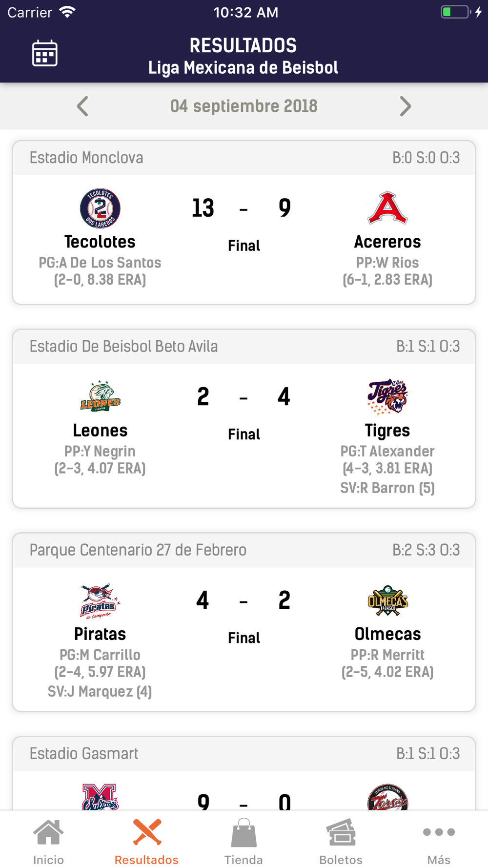Open the Inicio home tab
The height and width of the screenshot is (868, 488).
coord(48,841)
